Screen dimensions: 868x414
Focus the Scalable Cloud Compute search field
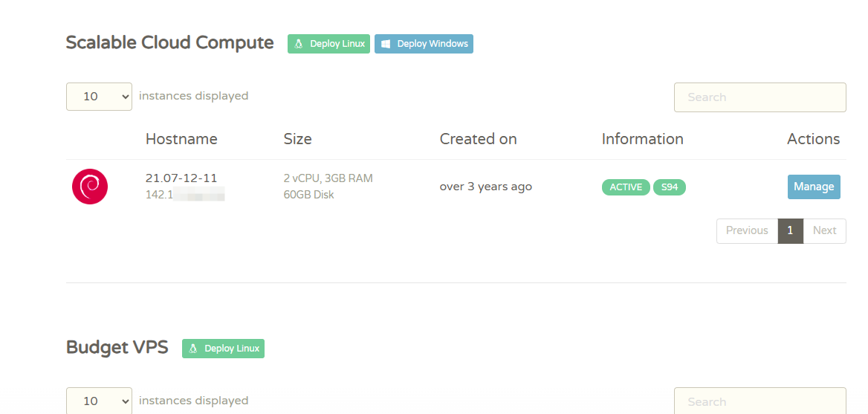coord(759,97)
